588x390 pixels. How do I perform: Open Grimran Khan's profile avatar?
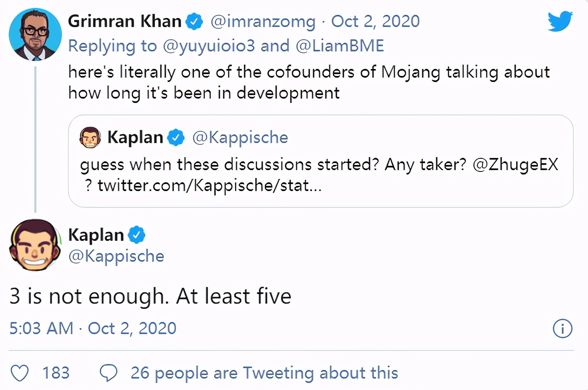(35, 34)
